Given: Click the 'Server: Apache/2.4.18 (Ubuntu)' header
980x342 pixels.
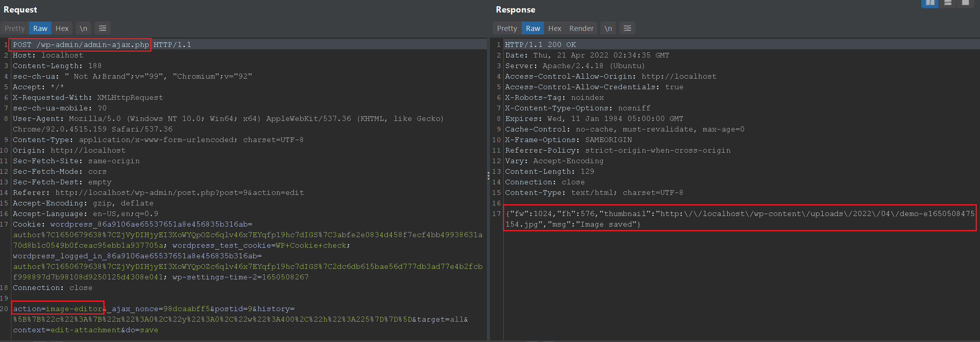Looking at the screenshot, I should point(575,66).
